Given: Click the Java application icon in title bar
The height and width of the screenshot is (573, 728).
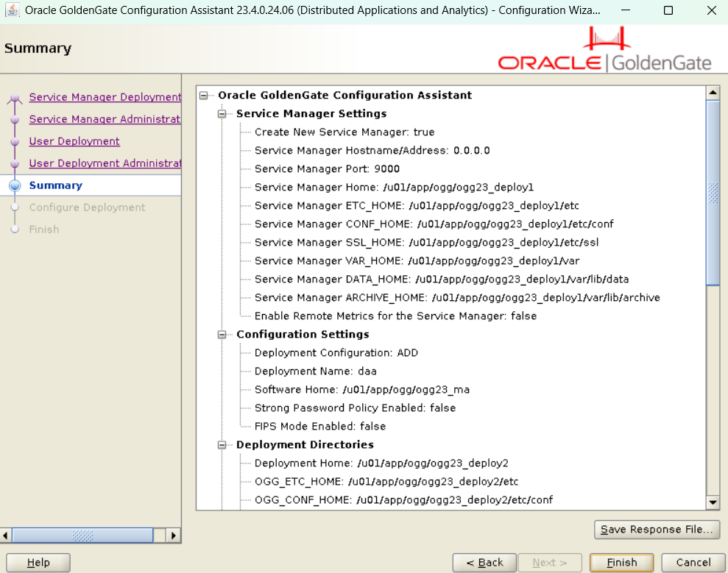Looking at the screenshot, I should (x=12, y=10).
